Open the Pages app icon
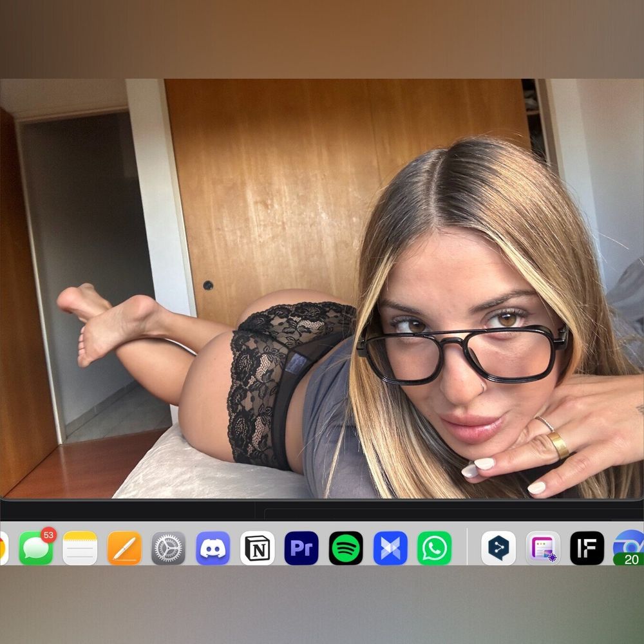Screen dimensions: 644x644 124,548
